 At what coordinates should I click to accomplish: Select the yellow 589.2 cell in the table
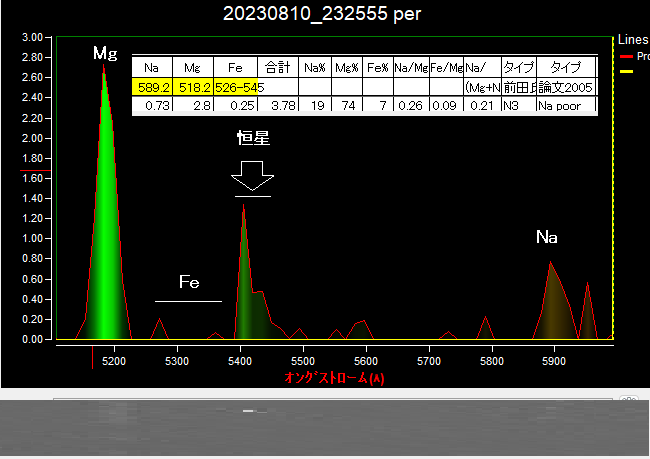coord(152,88)
